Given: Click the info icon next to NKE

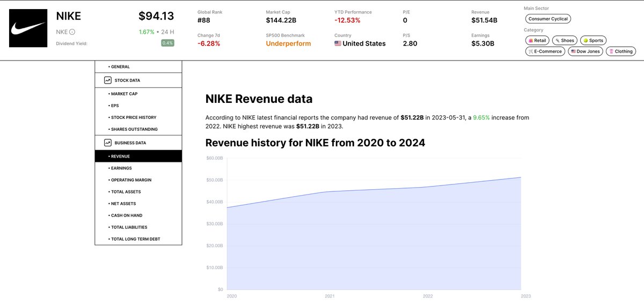Looking at the screenshot, I should (72, 32).
